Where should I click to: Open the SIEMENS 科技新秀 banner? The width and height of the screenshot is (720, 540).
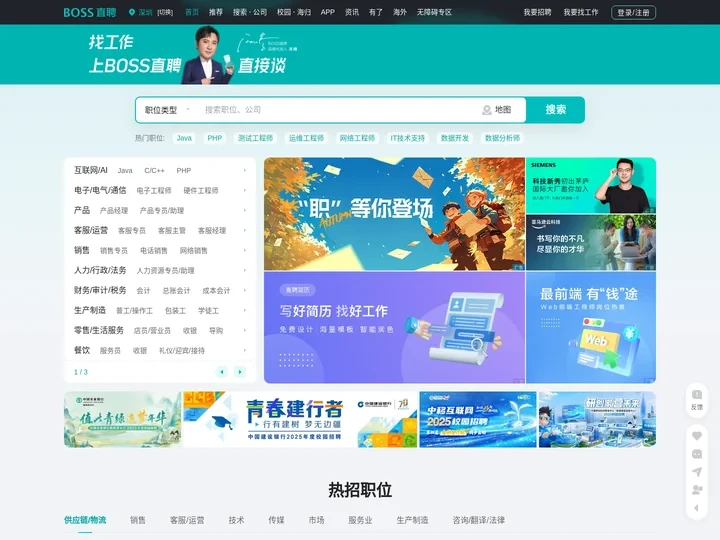[591, 186]
